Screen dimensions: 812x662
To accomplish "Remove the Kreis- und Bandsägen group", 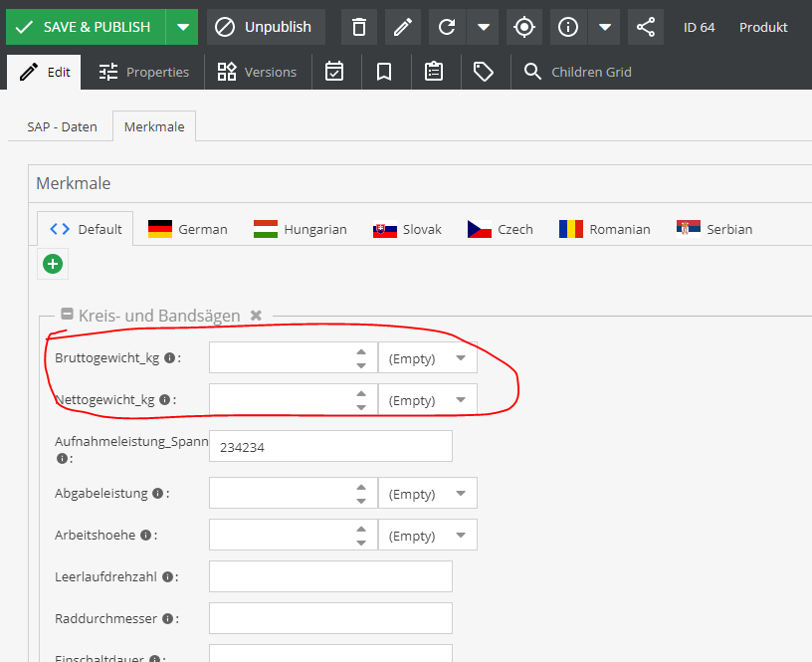I will pyautogui.click(x=256, y=315).
